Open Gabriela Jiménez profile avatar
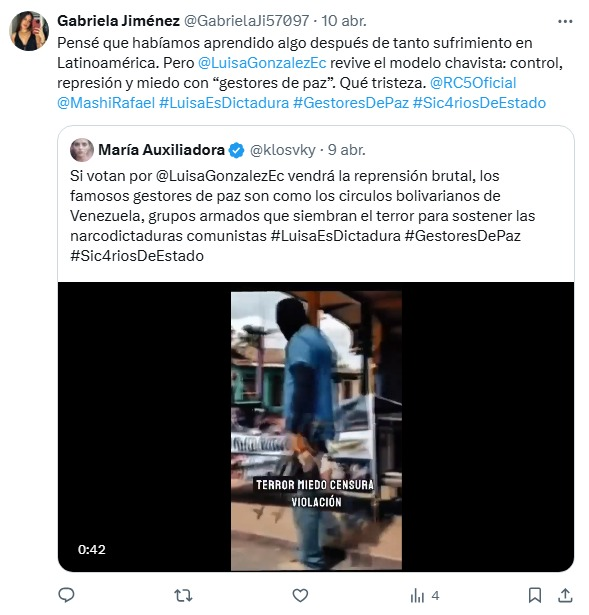The width and height of the screenshot is (589, 615). (x=29, y=31)
